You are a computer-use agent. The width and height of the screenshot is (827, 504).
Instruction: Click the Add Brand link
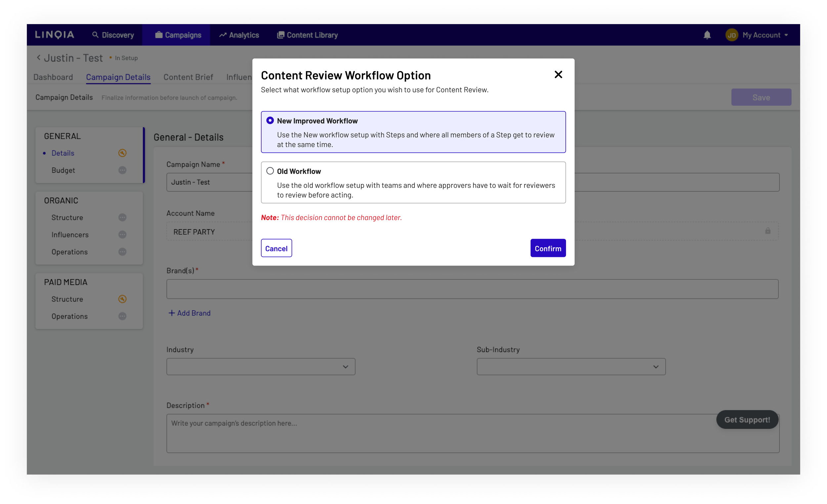click(189, 313)
